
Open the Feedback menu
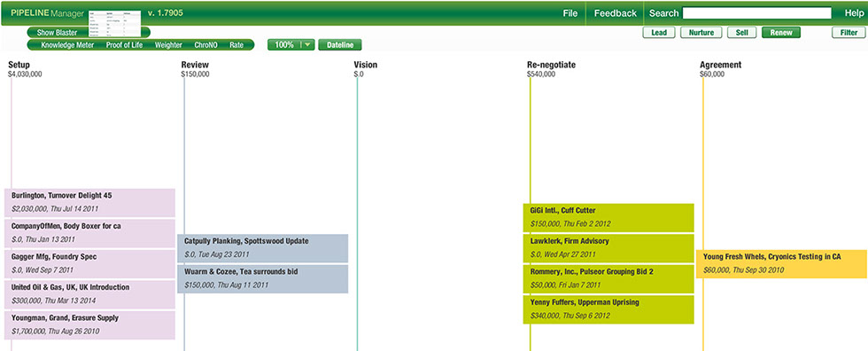click(615, 13)
